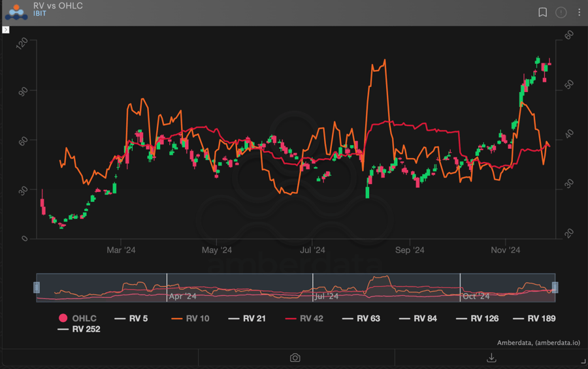Click the right range slider handle
588x369 pixels.
[555, 287]
